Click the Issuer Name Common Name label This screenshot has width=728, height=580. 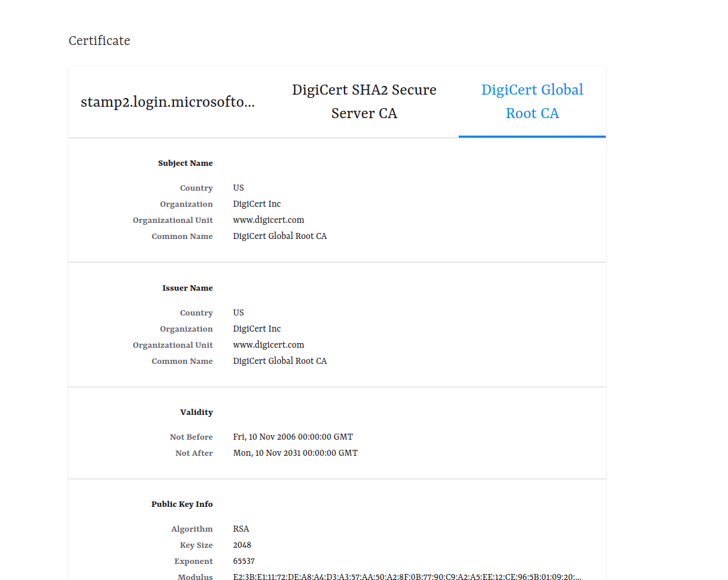pos(182,361)
